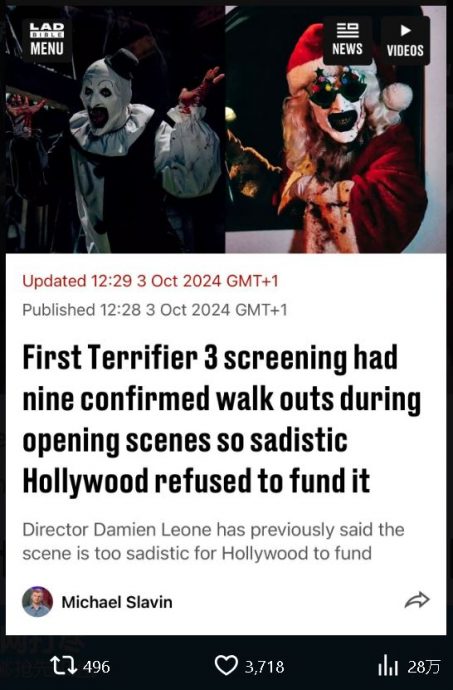This screenshot has width=453, height=690.
Task: Open the Videos section
Action: pyautogui.click(x=405, y=40)
